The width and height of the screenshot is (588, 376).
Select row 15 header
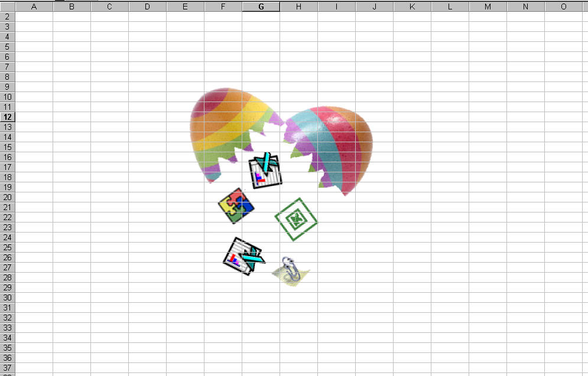8,147
